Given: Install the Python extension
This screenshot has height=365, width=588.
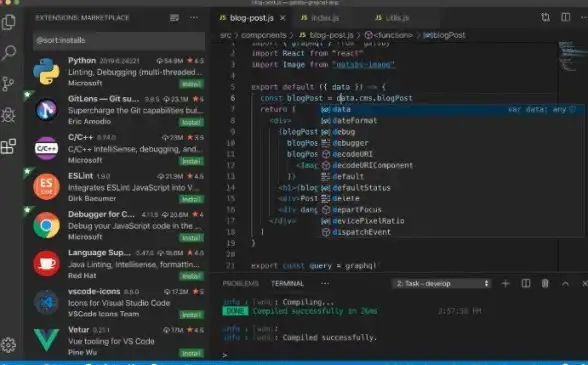Looking at the screenshot, I should [x=191, y=84].
